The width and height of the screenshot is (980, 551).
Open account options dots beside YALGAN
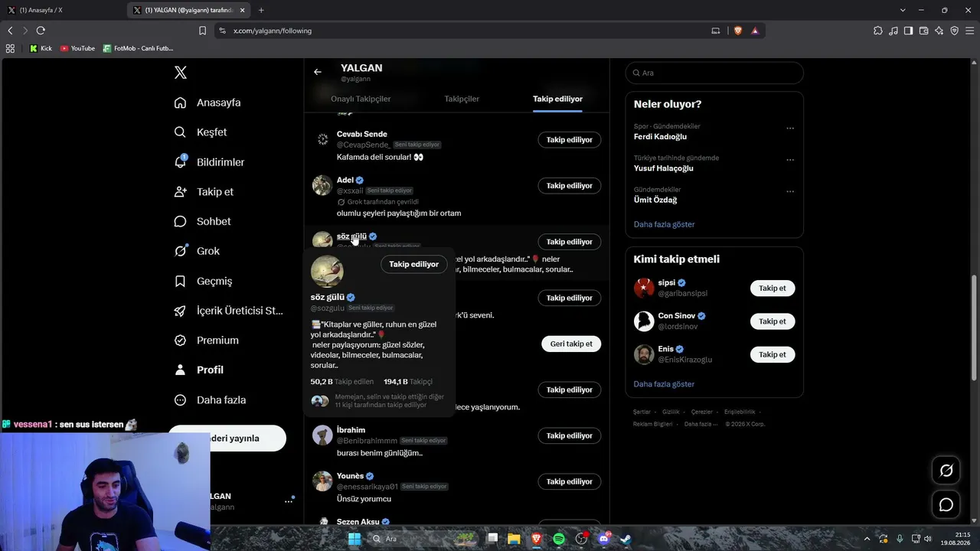[x=289, y=501]
